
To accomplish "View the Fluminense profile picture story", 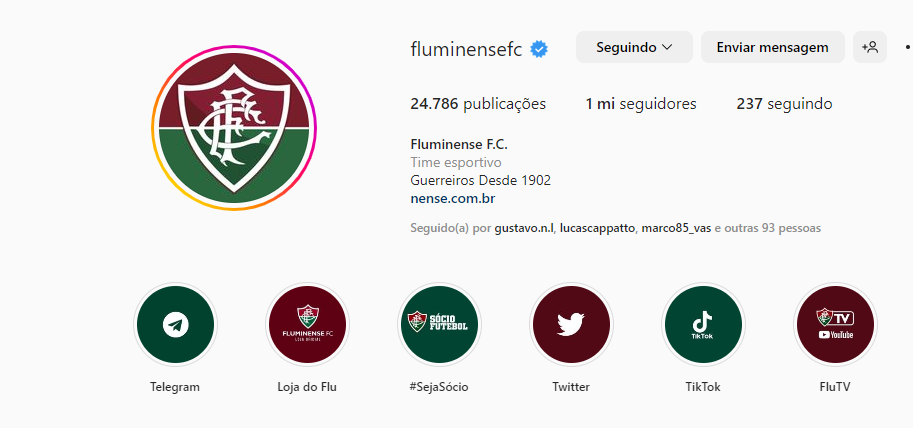I will pyautogui.click(x=234, y=128).
